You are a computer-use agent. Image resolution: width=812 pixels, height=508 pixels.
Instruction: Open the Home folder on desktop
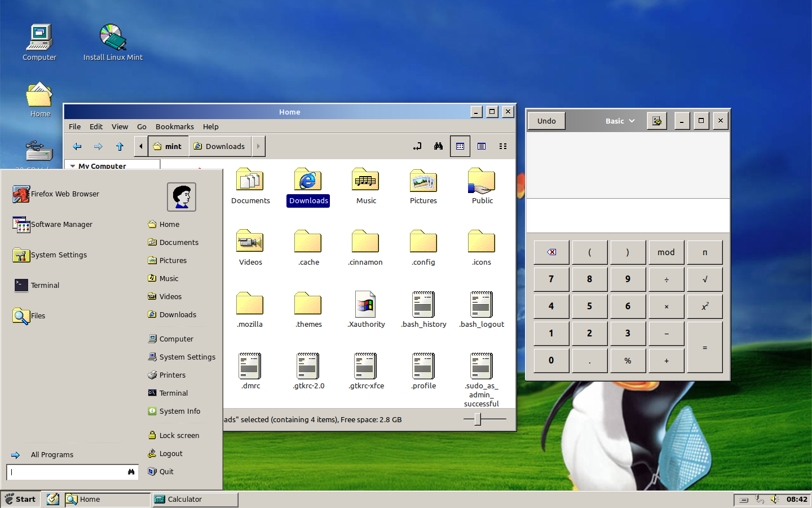pos(40,100)
